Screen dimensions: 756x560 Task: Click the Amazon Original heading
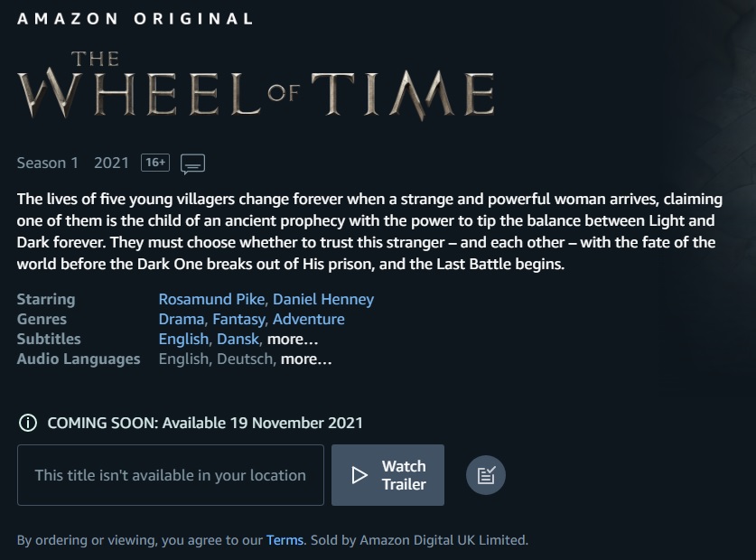pos(135,18)
